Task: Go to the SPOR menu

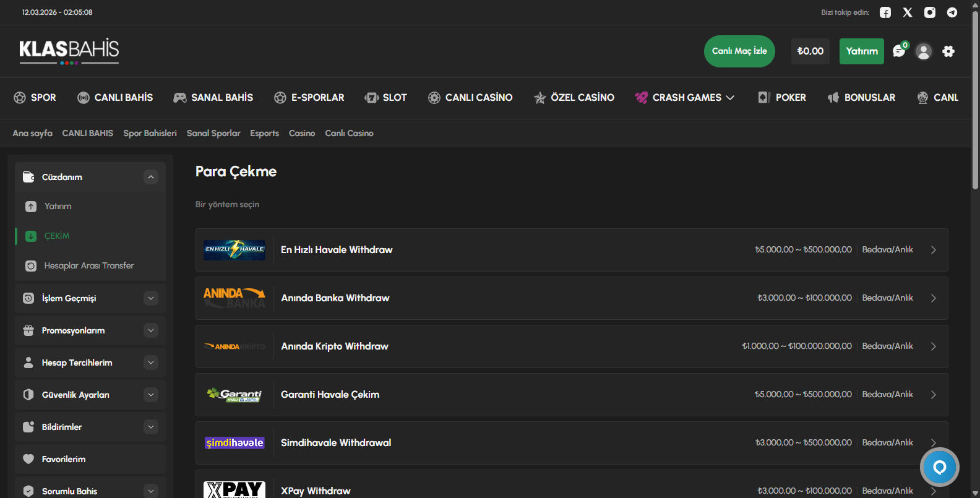Action: [35, 98]
